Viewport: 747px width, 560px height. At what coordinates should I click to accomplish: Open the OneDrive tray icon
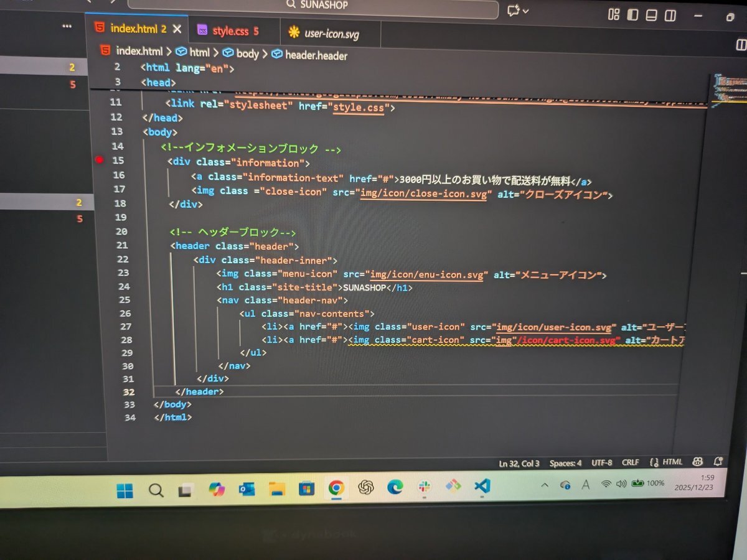(x=565, y=484)
